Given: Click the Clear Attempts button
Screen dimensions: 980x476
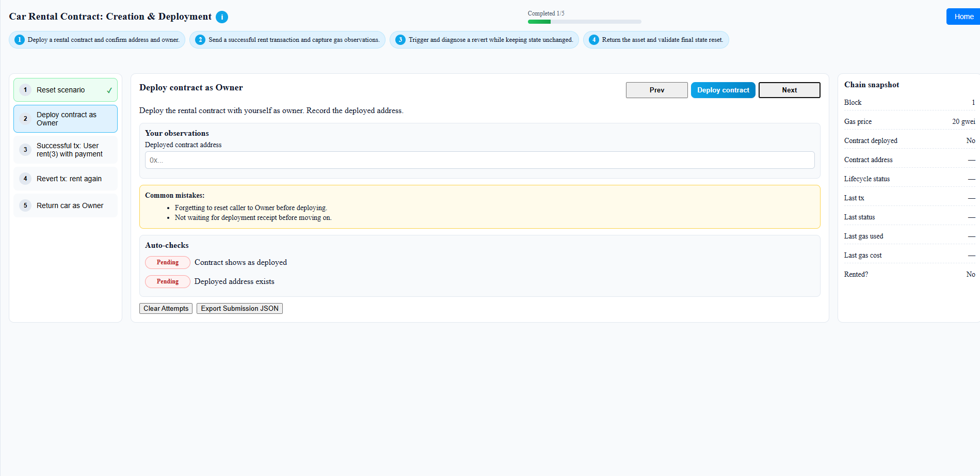Looking at the screenshot, I should [x=166, y=308].
